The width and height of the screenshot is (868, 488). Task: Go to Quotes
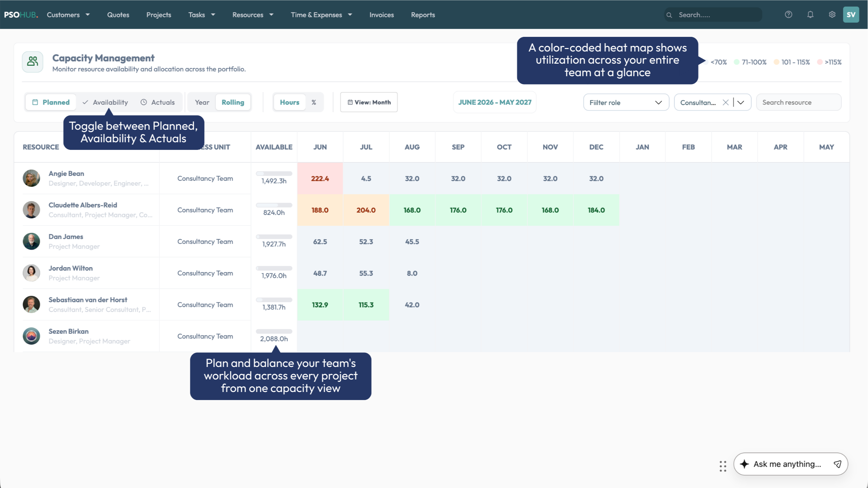(x=118, y=15)
